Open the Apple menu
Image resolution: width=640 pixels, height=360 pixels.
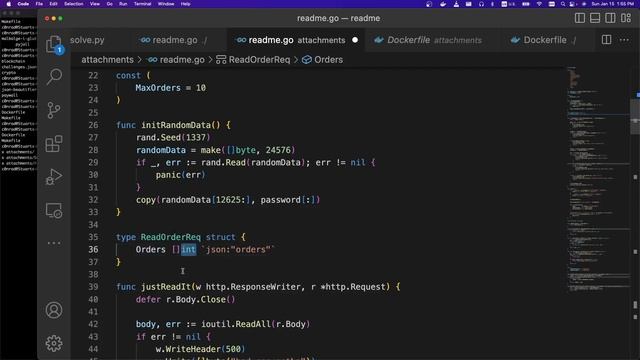[x=8, y=4]
